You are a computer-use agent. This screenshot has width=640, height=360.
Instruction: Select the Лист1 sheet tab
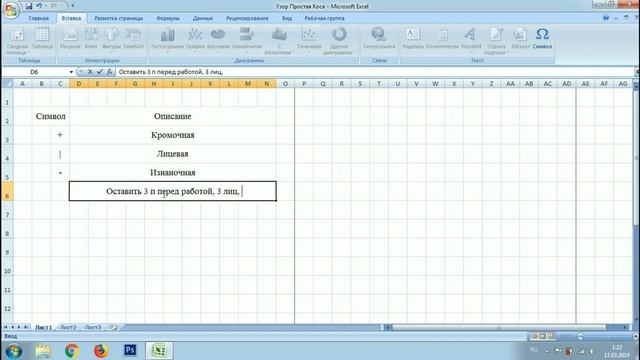click(x=43, y=327)
